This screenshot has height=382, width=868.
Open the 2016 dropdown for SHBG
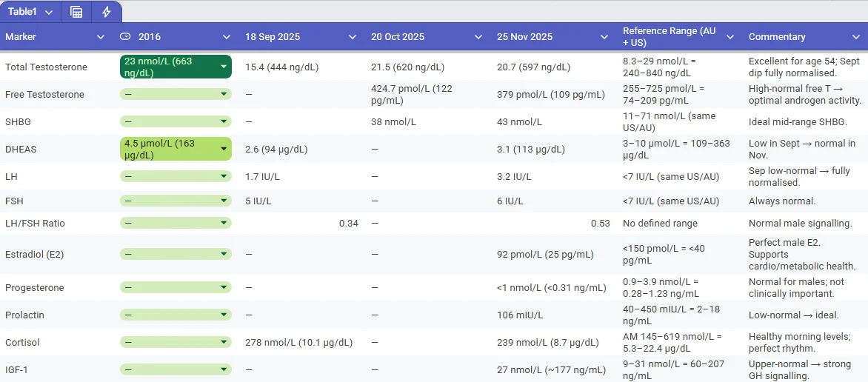click(224, 121)
